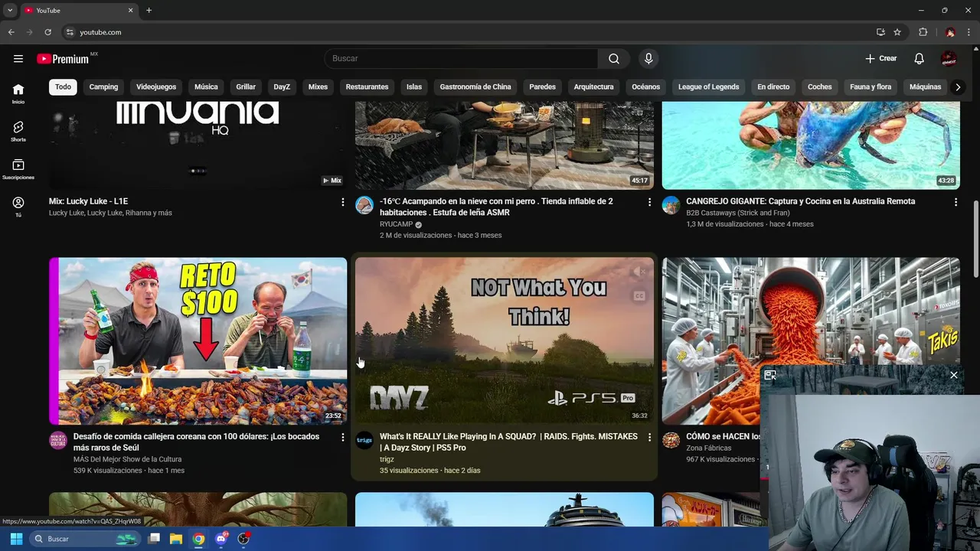
Task: Close the webcam overlay window
Action: coord(953,375)
